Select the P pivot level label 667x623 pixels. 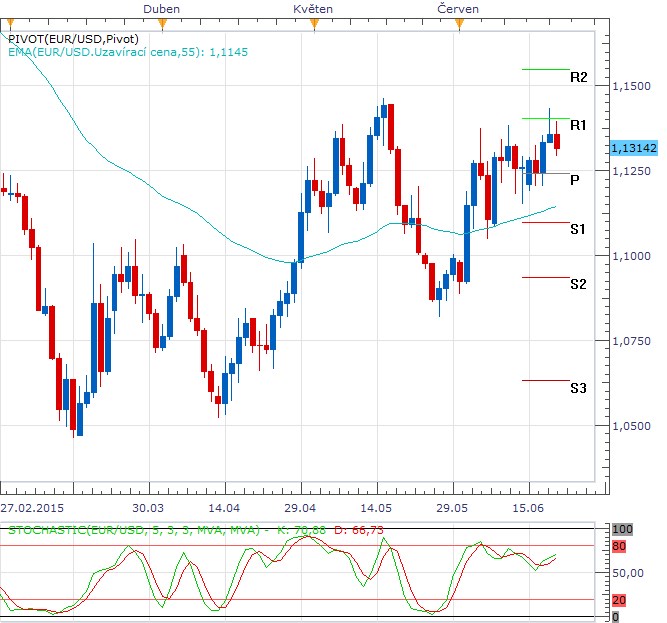[x=575, y=180]
